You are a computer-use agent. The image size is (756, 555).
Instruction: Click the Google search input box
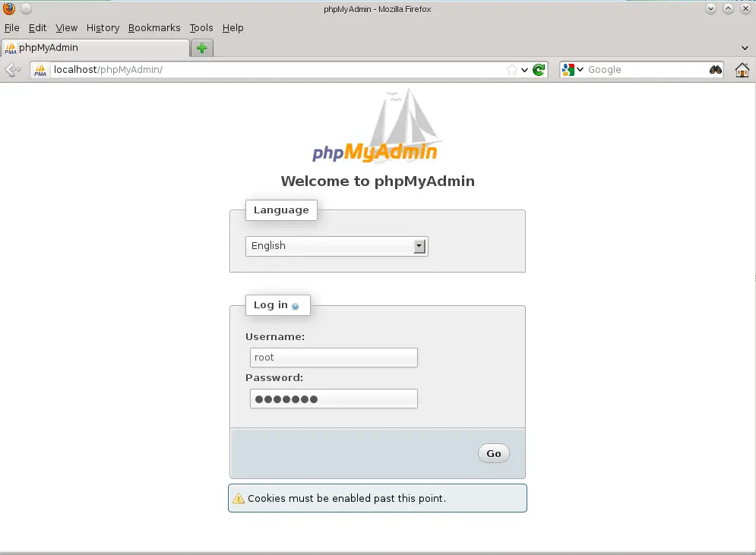click(x=647, y=70)
